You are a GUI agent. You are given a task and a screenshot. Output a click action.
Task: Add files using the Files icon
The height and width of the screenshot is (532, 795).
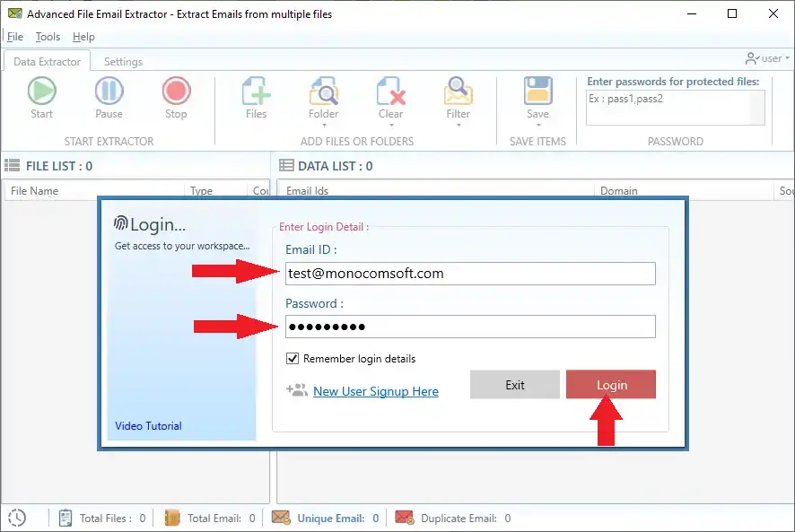click(x=256, y=91)
